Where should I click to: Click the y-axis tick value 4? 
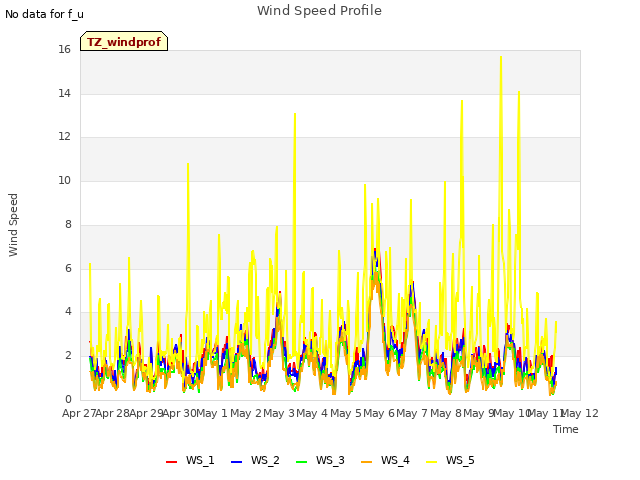click(68, 311)
